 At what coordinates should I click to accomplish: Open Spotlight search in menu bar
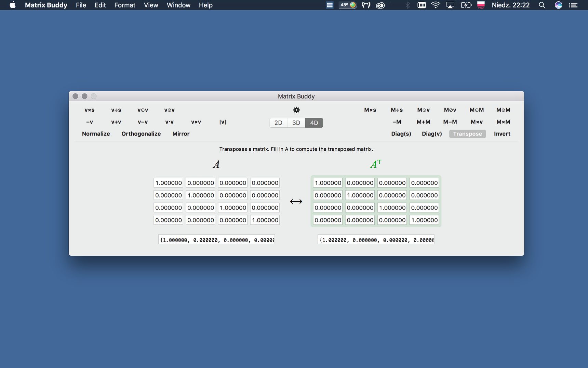(x=542, y=5)
